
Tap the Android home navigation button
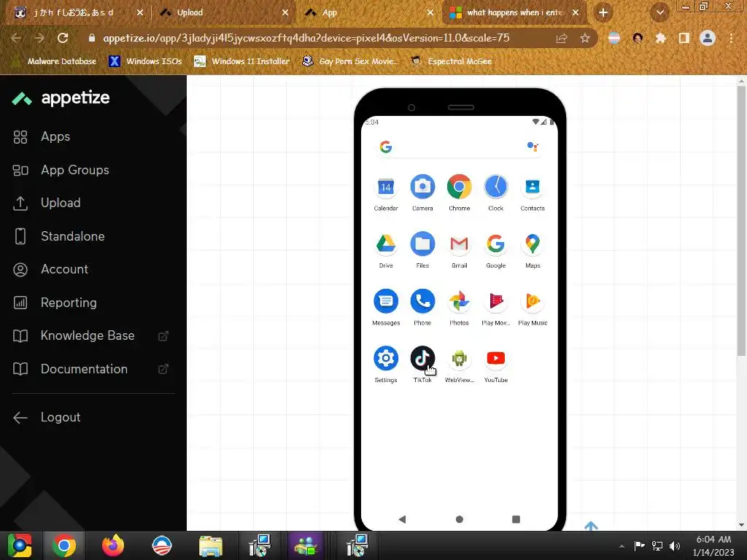coord(460,519)
